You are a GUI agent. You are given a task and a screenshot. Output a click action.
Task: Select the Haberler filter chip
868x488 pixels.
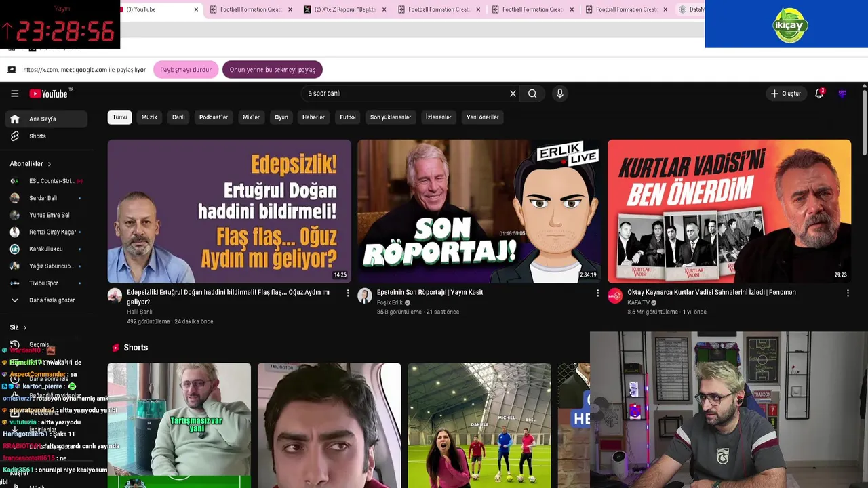(x=313, y=117)
